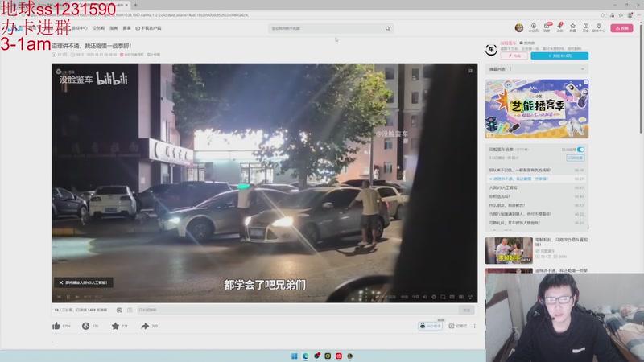Go to previous video in the player
Image resolution: width=644 pixels, height=362 pixels.
pos(59,296)
